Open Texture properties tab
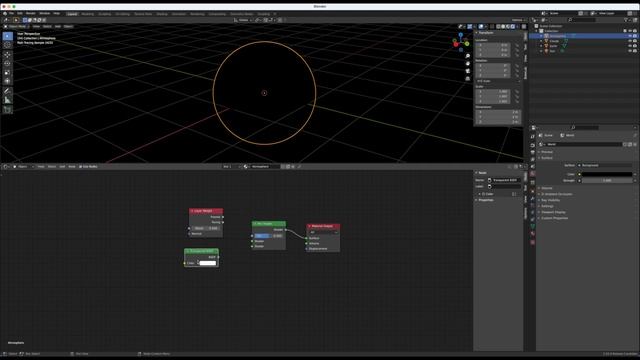This screenshot has width=640, height=360. point(533,242)
